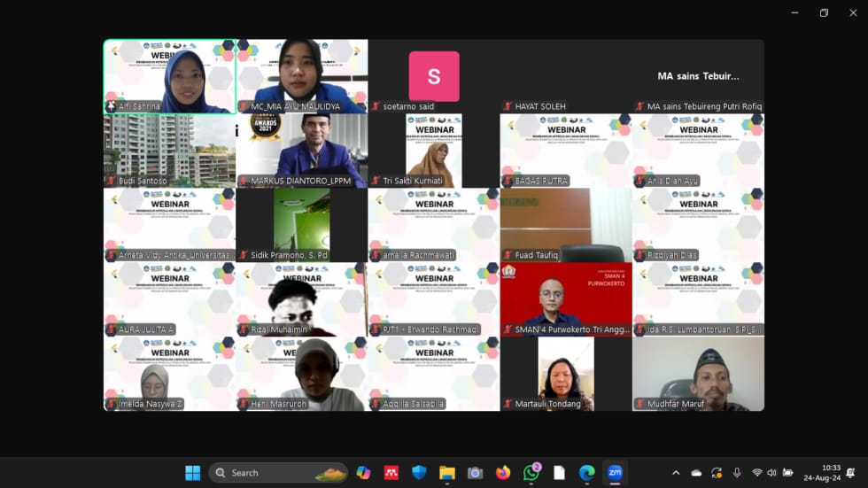This screenshot has height=488, width=868.
Task: Open the Camera app in the taskbar
Action: 475,473
